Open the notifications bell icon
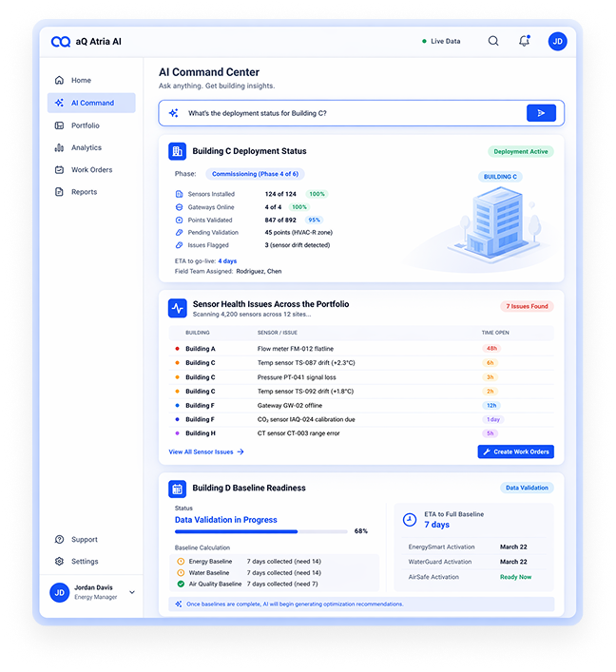Image resolution: width=616 pixels, height=672 pixels. click(524, 41)
